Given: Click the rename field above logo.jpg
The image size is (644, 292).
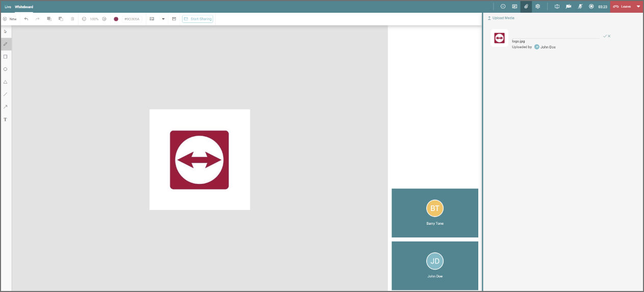Looking at the screenshot, I should [556, 36].
